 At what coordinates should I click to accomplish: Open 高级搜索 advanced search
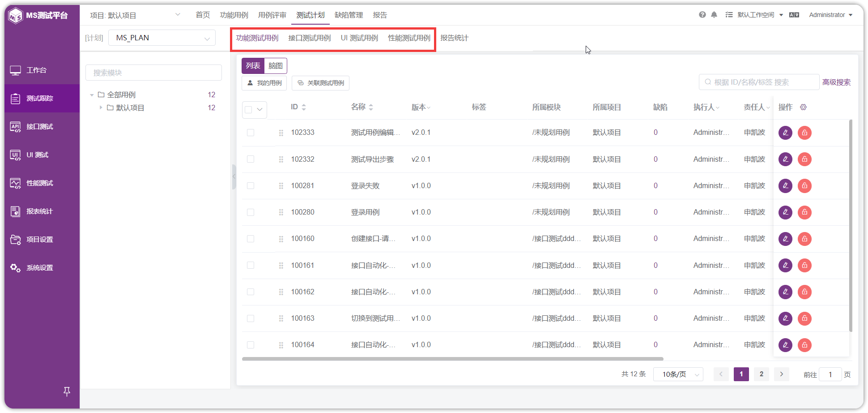[x=836, y=82]
